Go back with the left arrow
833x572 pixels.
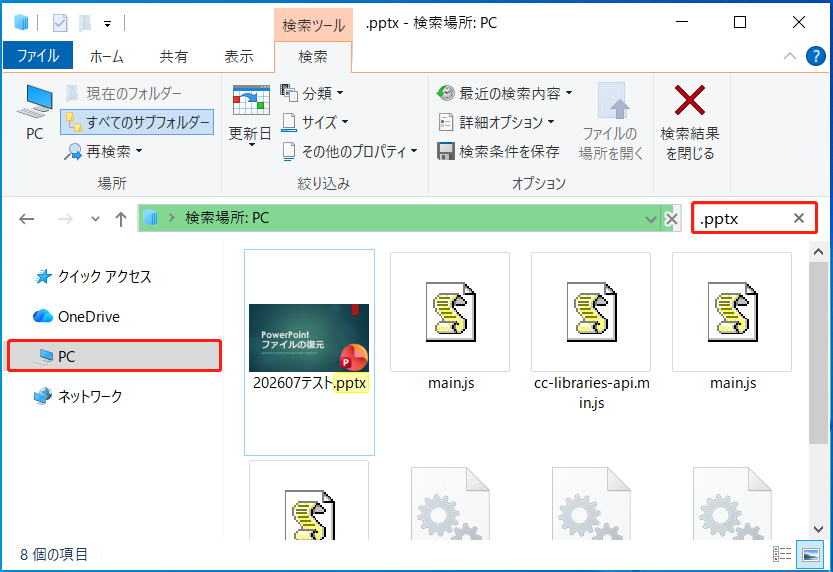27,219
